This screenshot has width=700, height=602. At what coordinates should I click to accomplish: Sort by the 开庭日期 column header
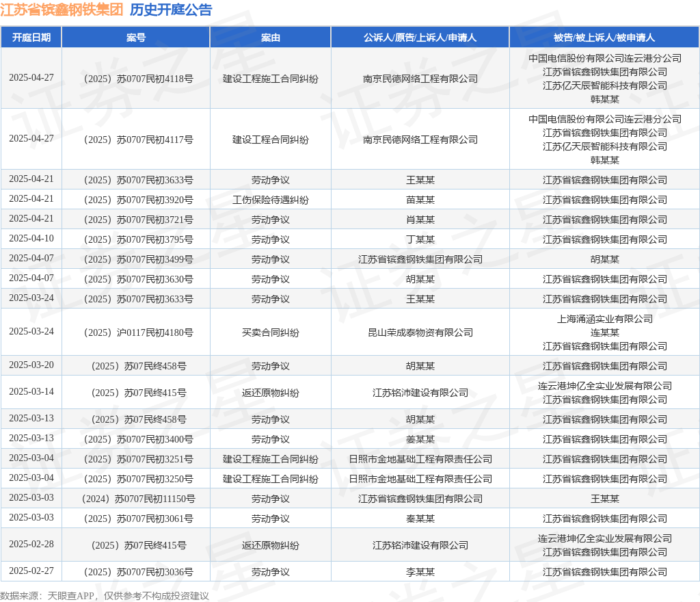pyautogui.click(x=31, y=38)
